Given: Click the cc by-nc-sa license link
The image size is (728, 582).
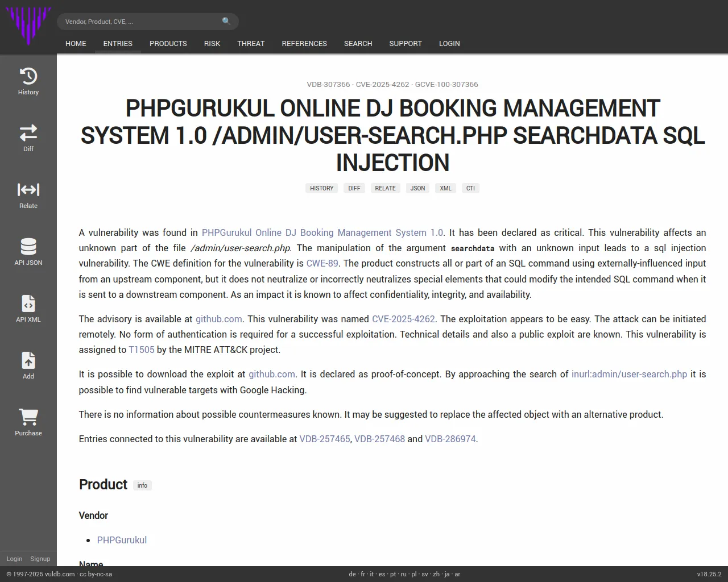Looking at the screenshot, I should tap(96, 574).
